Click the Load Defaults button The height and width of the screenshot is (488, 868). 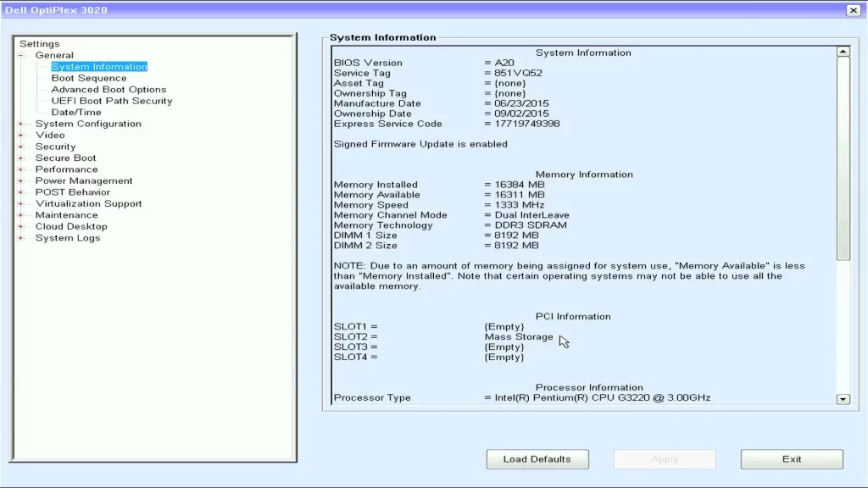[537, 458]
